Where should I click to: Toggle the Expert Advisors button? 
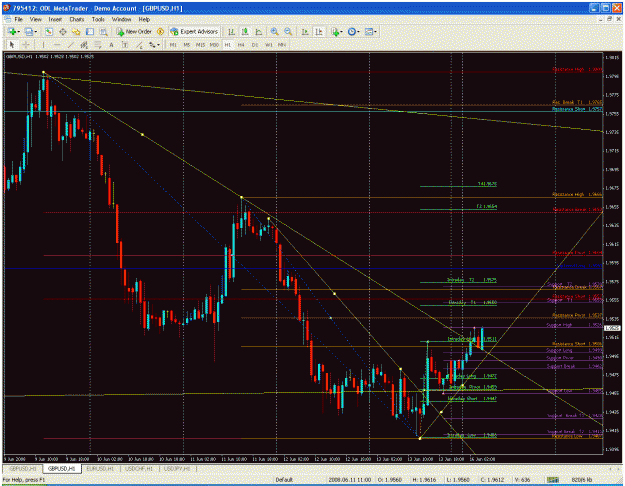coord(194,31)
